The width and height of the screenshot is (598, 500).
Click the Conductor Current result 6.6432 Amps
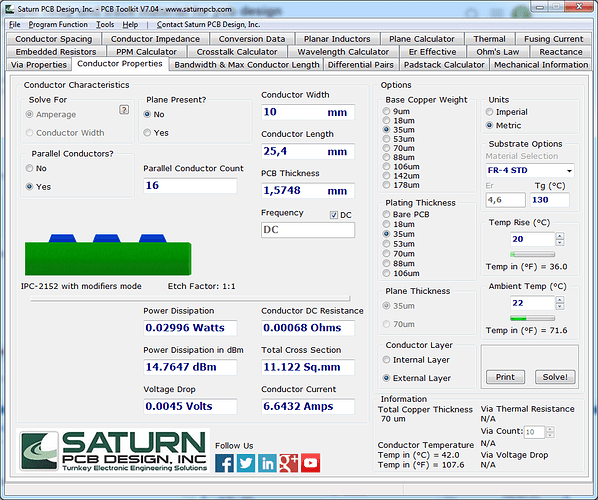point(308,407)
